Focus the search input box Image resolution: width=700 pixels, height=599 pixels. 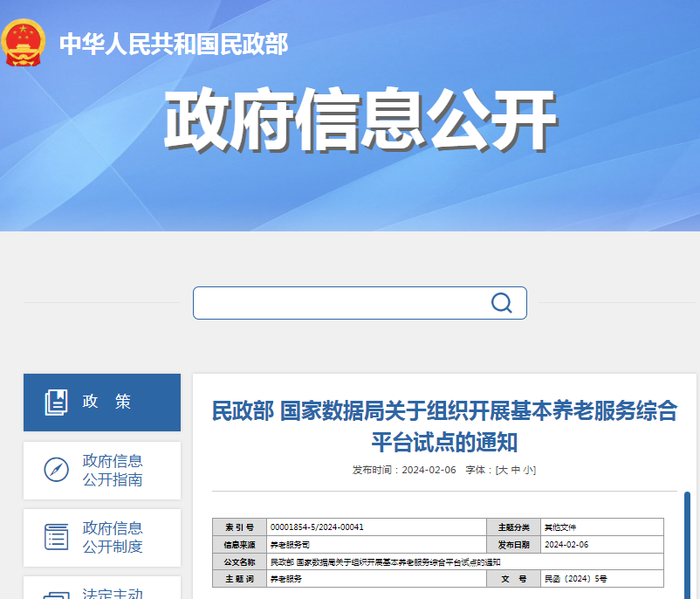[x=360, y=303]
